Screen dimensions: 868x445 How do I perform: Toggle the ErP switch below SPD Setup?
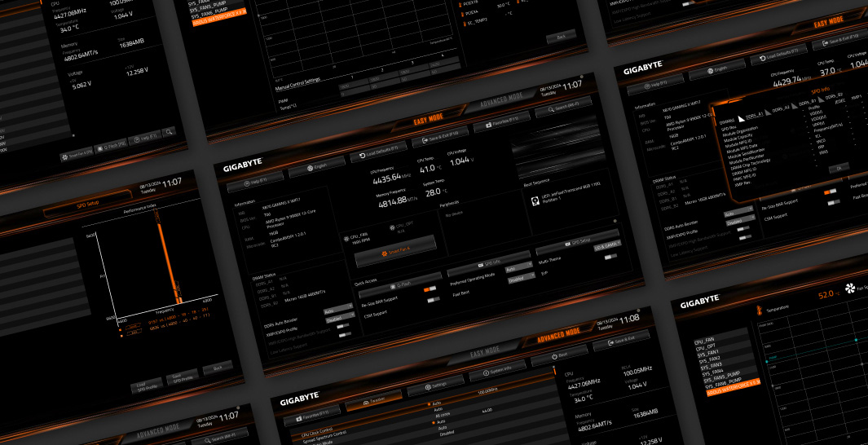610,257
